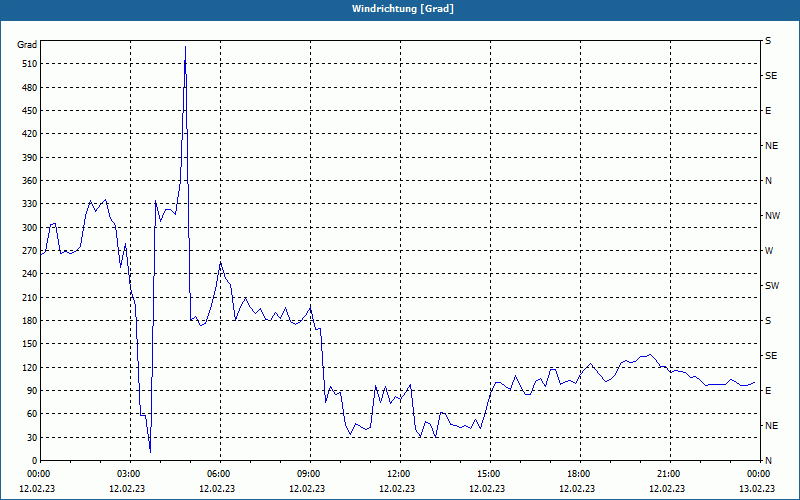Click the 00:00 time label above 13.02.23
Screen dimensions: 800x500
(757, 474)
